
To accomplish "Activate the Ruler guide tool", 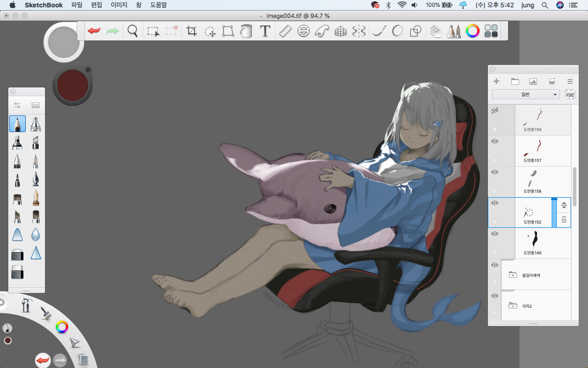I will [x=285, y=31].
